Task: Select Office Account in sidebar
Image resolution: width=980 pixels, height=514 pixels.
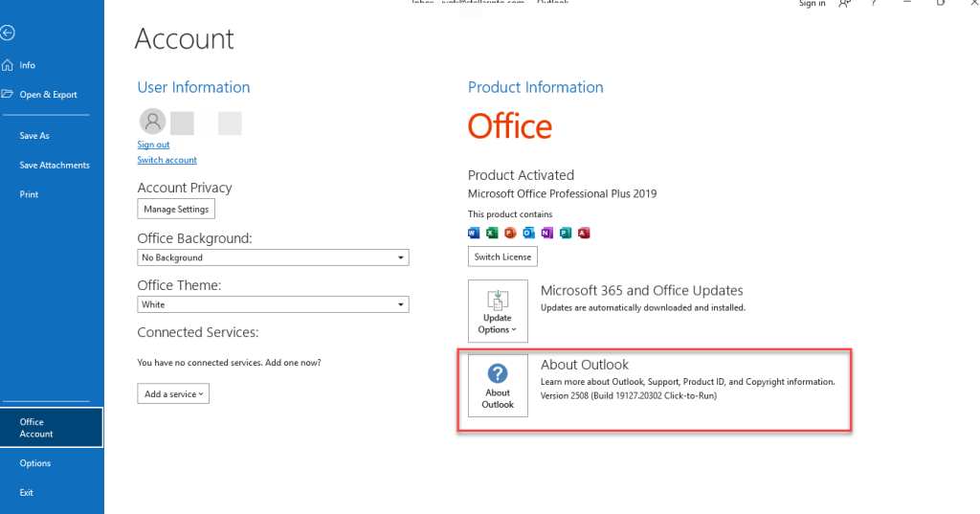Action: (x=52, y=428)
